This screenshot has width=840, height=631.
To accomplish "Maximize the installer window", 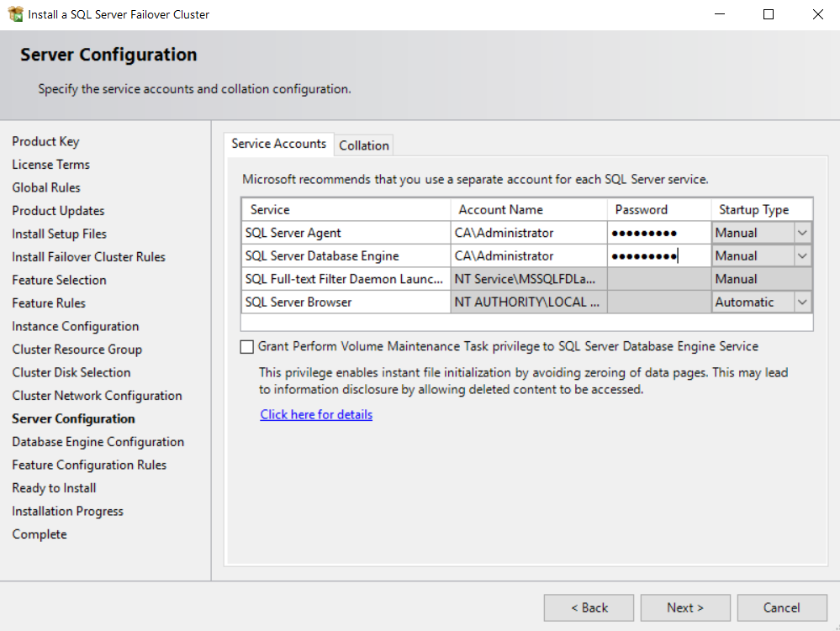I will pyautogui.click(x=769, y=14).
